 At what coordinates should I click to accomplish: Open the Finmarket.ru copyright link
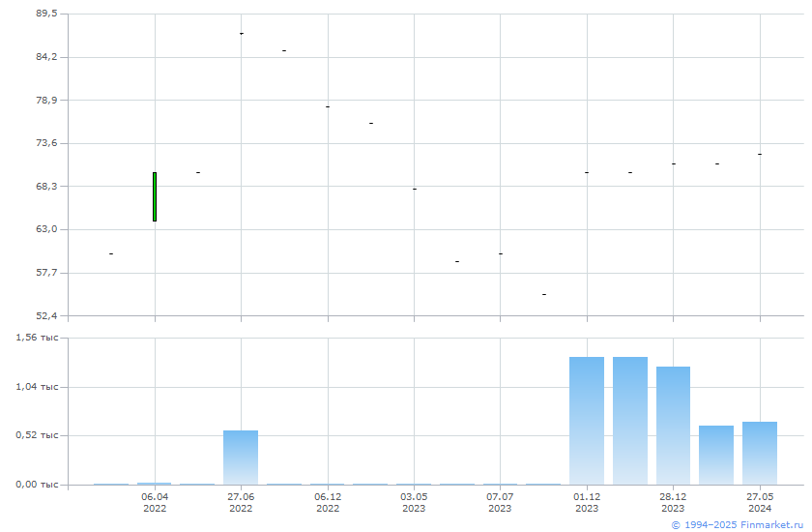tap(738, 525)
